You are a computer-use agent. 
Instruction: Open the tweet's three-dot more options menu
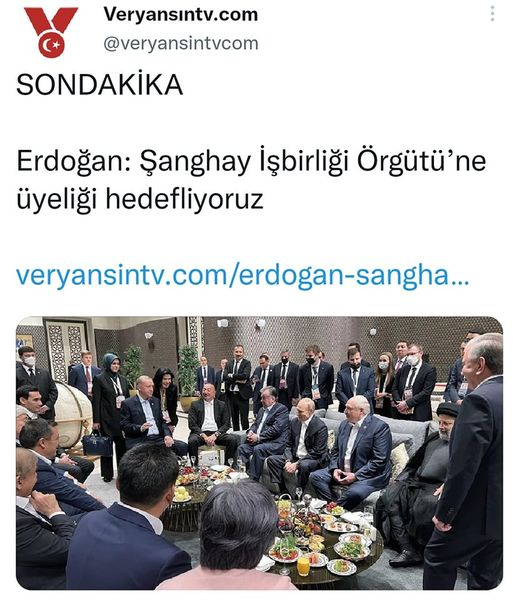tap(492, 14)
